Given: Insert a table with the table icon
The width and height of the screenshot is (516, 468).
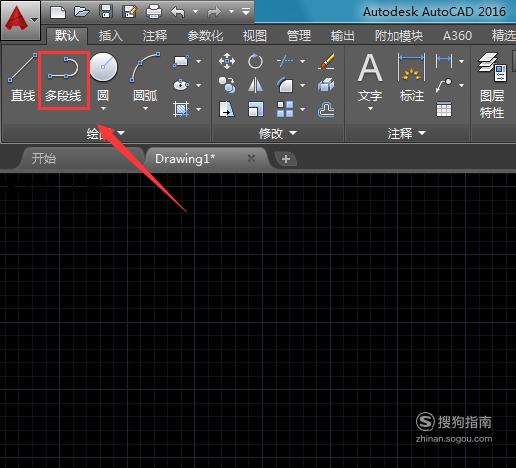Looking at the screenshot, I should (444, 109).
